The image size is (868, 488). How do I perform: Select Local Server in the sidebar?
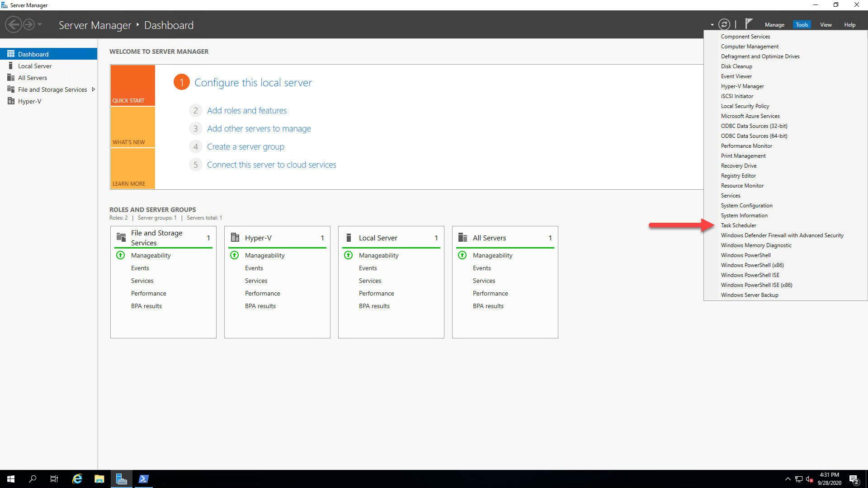click(49, 66)
